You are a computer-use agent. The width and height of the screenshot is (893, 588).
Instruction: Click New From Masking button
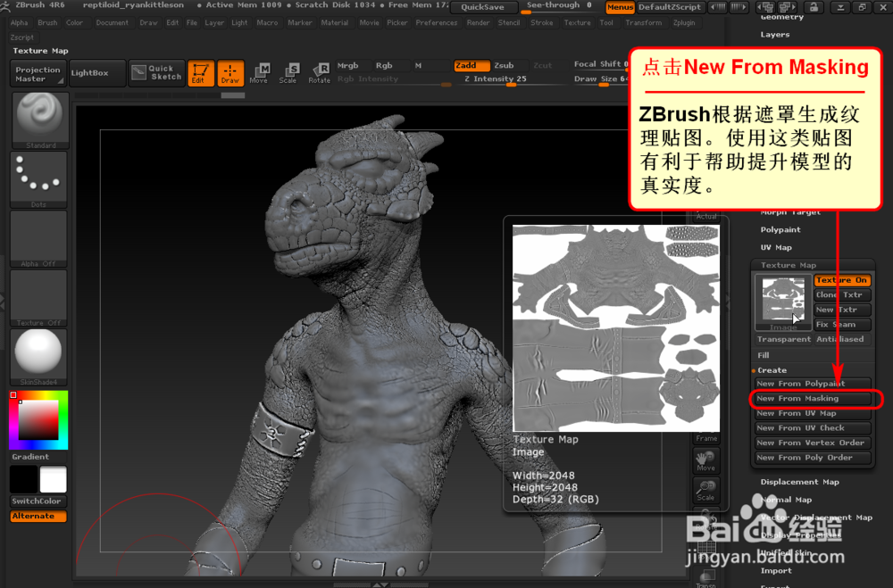pos(814,399)
